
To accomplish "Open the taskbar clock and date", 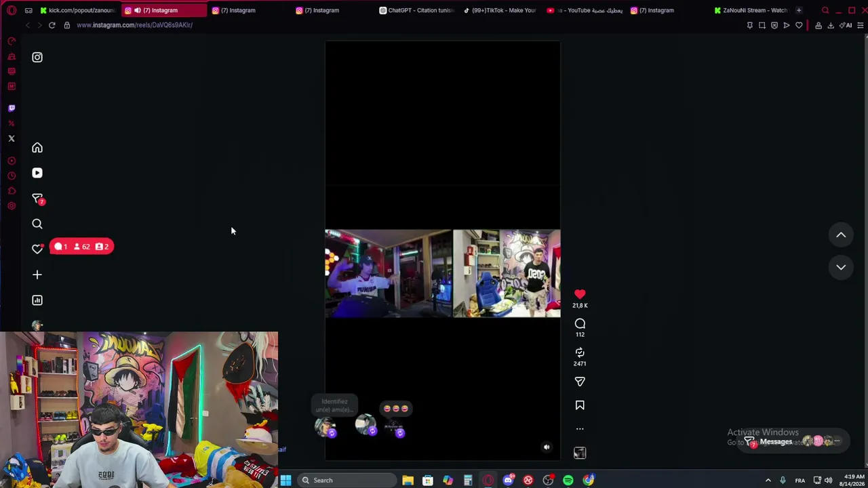I will click(850, 481).
